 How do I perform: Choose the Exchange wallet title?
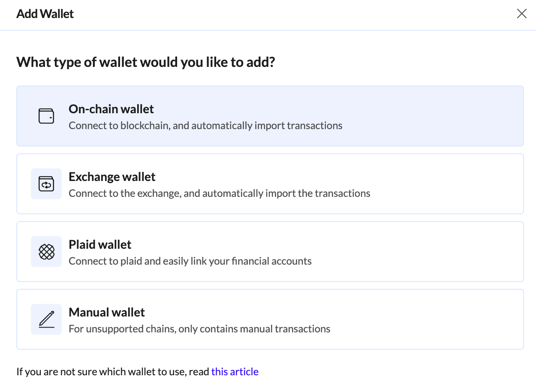(112, 177)
